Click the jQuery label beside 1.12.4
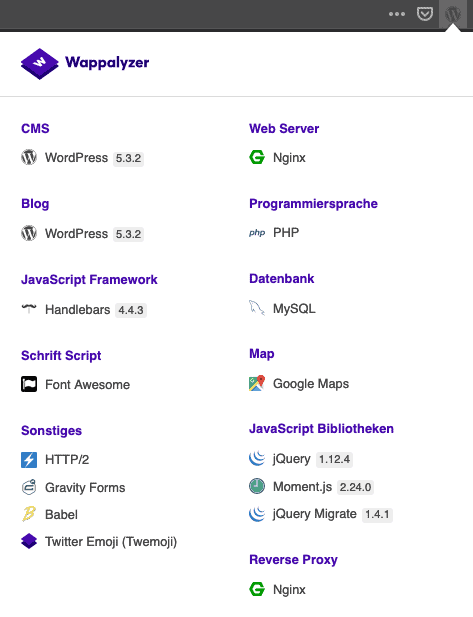473x617 pixels. pos(292,459)
